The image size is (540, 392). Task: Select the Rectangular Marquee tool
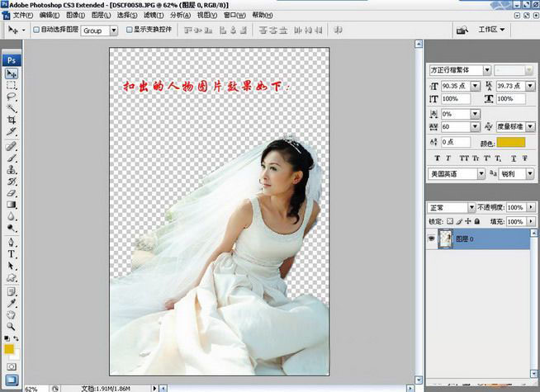click(x=12, y=85)
